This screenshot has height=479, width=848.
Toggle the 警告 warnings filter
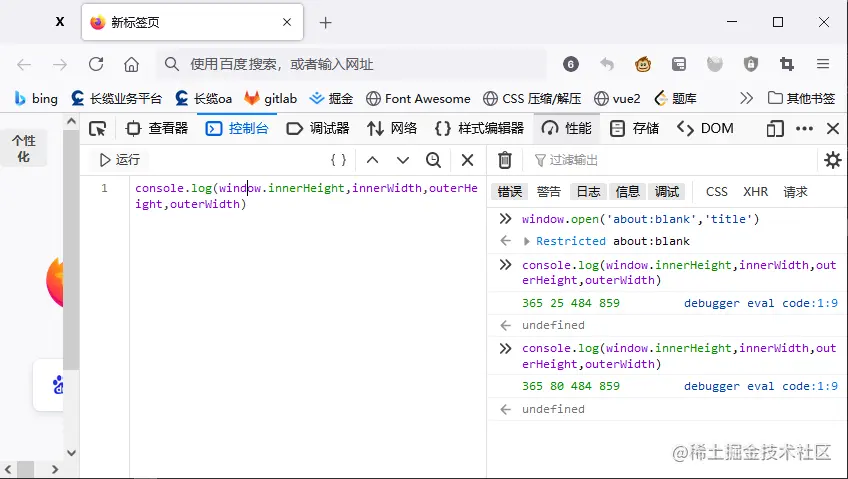click(549, 191)
